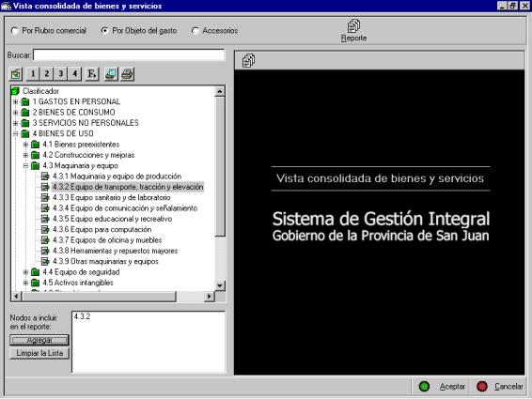The image size is (532, 399).
Task: Click the 4.4 Equipo de seguridad folder icon
Action: (36, 272)
